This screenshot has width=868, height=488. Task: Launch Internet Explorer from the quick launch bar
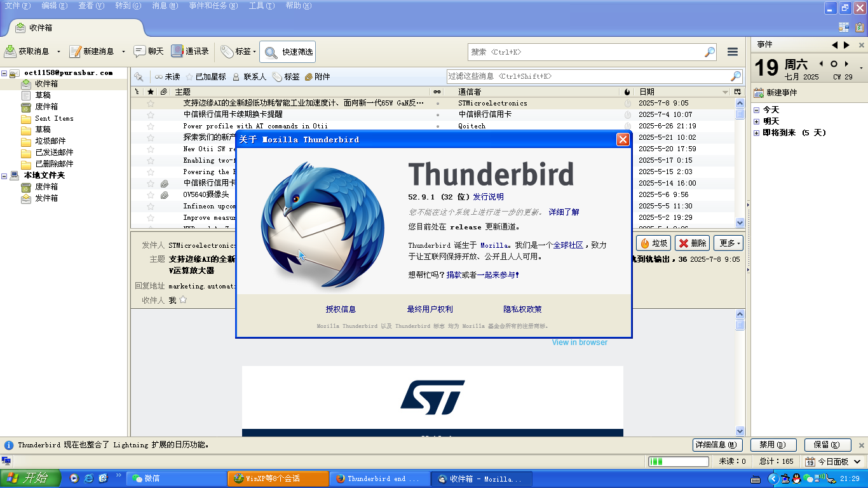88,478
